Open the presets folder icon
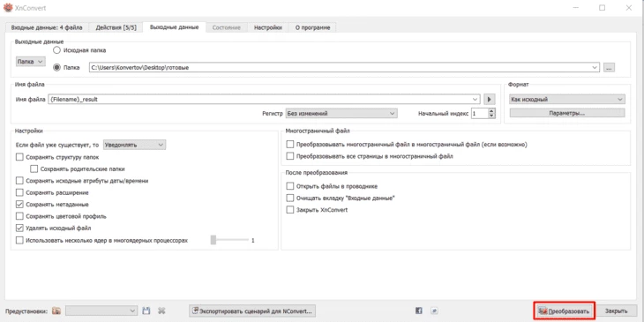 (56, 311)
